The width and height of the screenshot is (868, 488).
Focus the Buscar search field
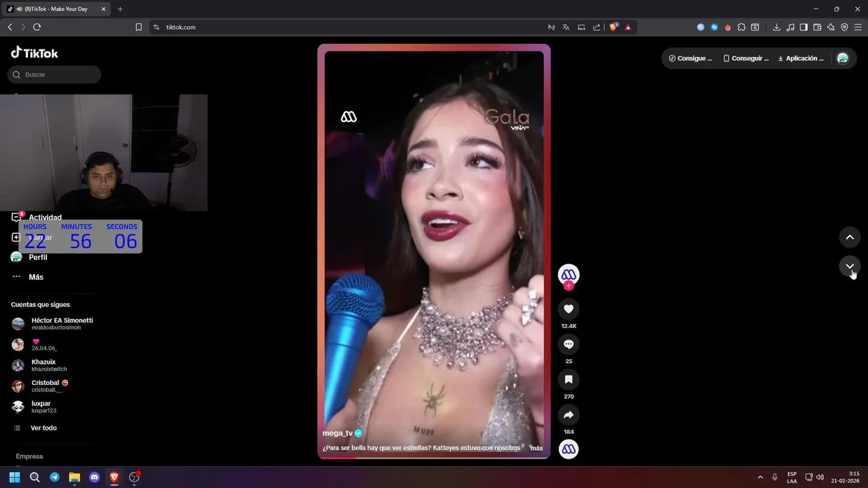point(54,75)
